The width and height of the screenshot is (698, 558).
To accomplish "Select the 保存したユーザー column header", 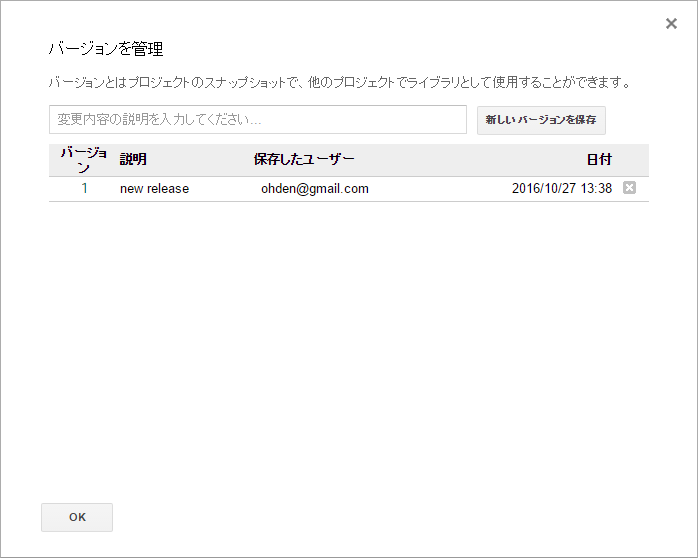I will point(304,160).
